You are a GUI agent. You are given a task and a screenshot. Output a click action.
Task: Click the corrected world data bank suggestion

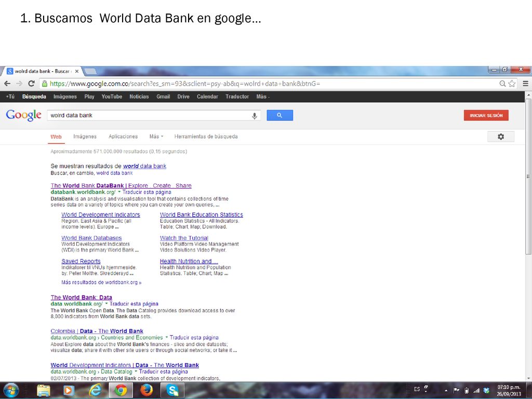[x=144, y=166]
